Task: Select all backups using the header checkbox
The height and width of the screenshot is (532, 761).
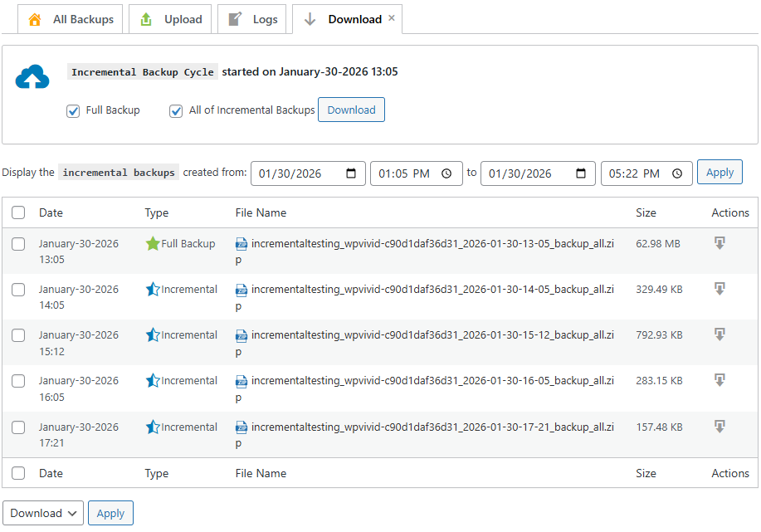Action: pyautogui.click(x=18, y=212)
